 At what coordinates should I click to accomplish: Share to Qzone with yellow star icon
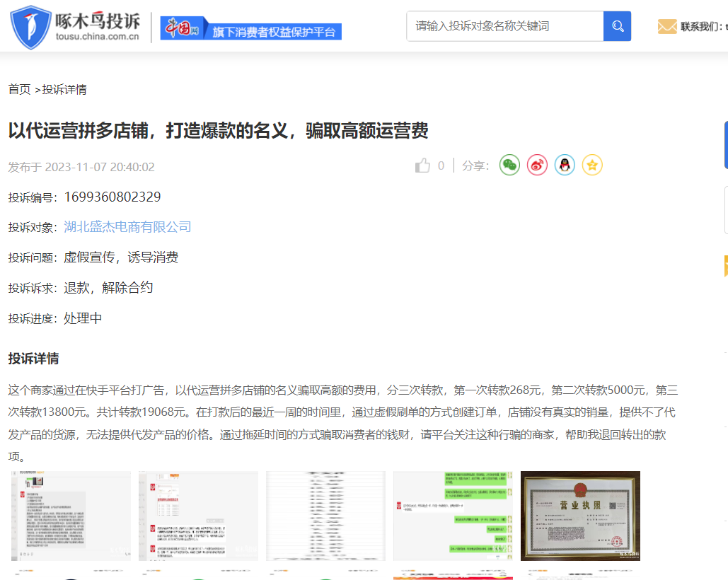coord(592,166)
